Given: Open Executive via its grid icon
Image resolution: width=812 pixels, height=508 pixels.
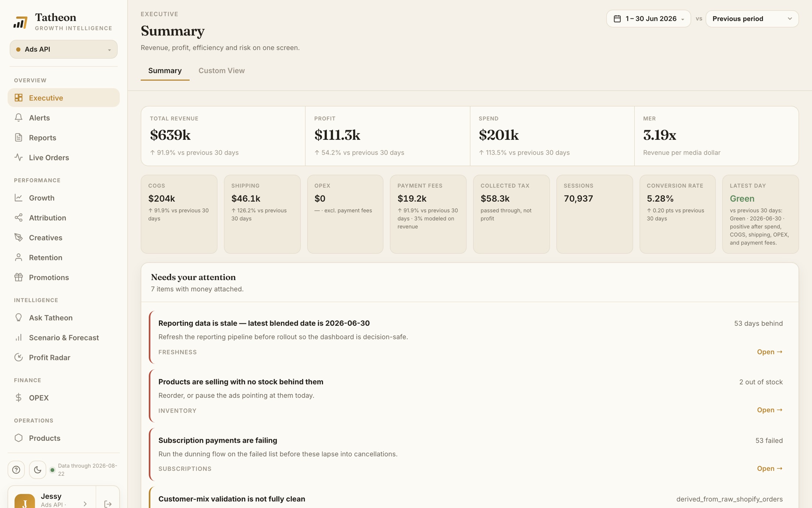Looking at the screenshot, I should 18,98.
